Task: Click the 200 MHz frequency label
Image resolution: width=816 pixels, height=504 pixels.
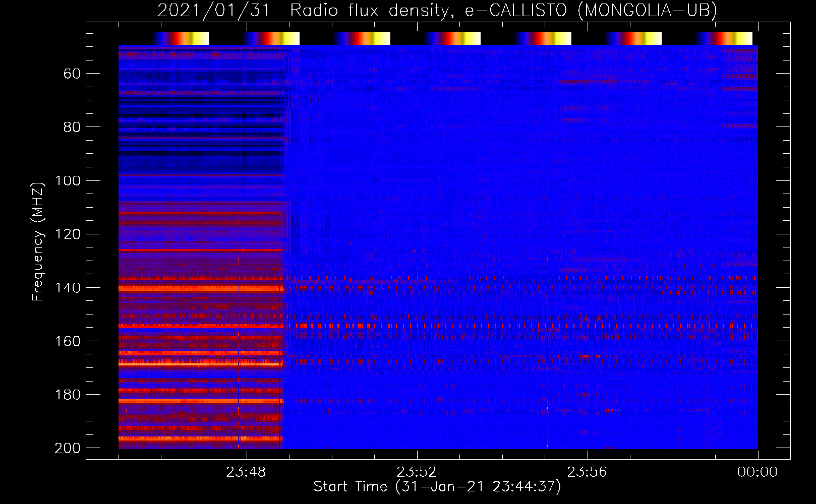Action: click(x=68, y=448)
